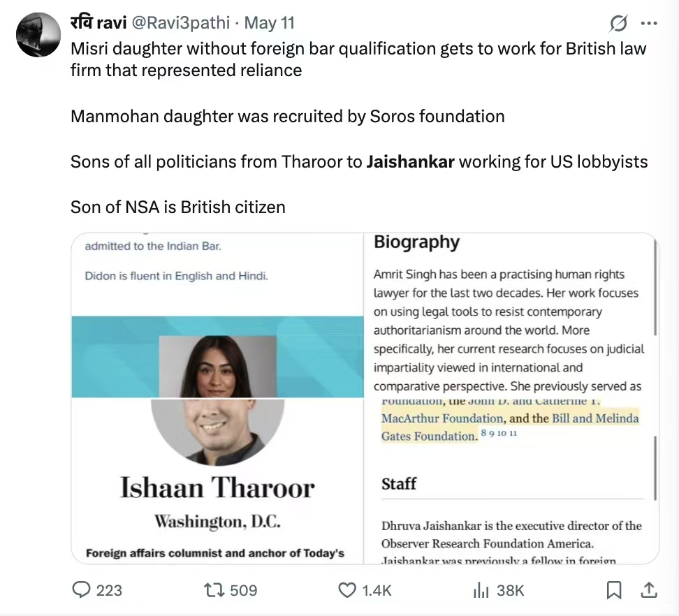Click the Bill and Melinda Gates Foundation link
Screen dimensions: 679x616
(x=595, y=418)
